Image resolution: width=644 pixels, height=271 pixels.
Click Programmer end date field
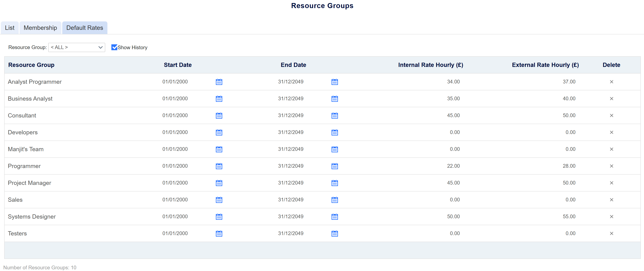291,166
